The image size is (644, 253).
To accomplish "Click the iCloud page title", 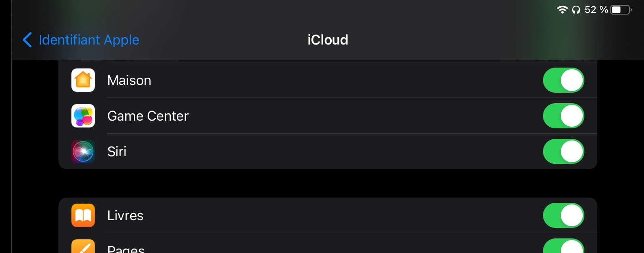I will tap(328, 40).
